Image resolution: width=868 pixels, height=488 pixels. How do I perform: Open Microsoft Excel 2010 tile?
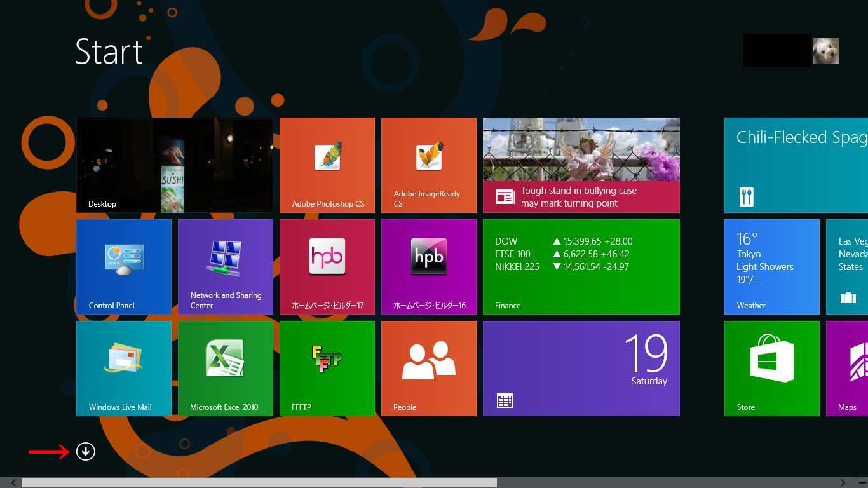(x=226, y=369)
